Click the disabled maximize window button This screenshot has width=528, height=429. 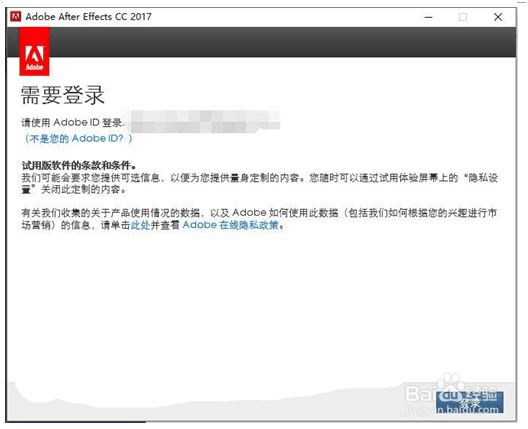pyautogui.click(x=463, y=17)
